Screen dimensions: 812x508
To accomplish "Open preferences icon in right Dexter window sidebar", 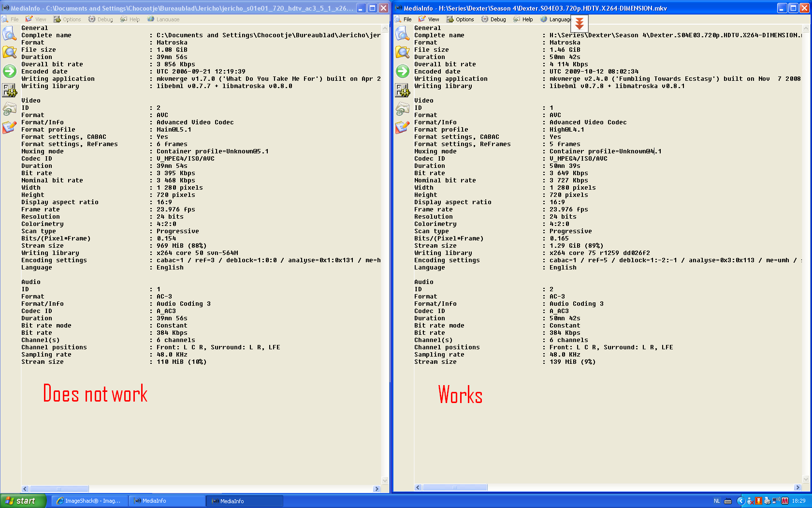I will click(x=402, y=90).
